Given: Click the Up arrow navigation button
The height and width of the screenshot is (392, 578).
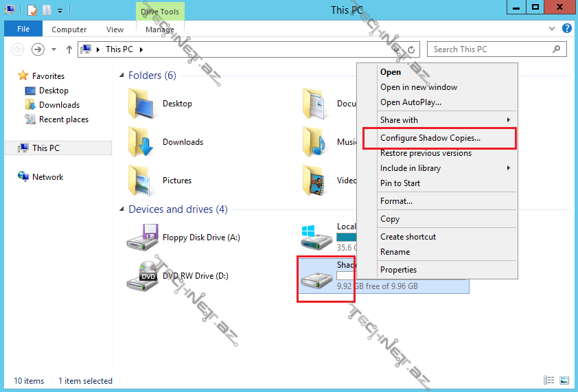Looking at the screenshot, I should (x=69, y=49).
